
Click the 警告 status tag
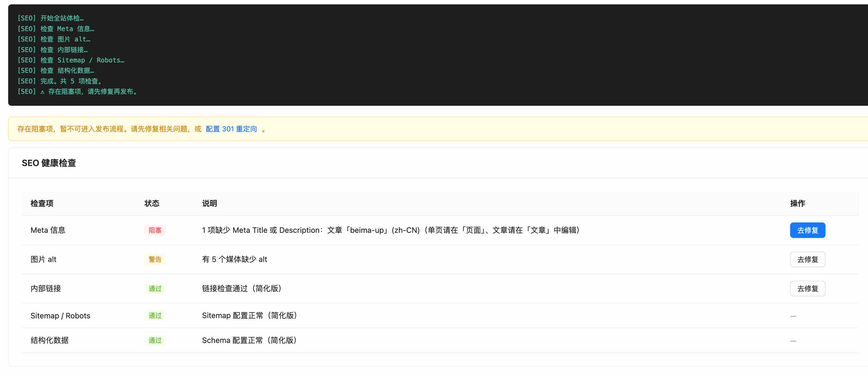pyautogui.click(x=155, y=259)
